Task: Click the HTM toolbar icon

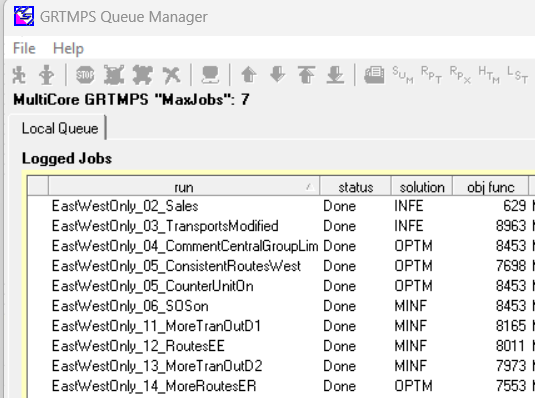Action: tap(489, 75)
